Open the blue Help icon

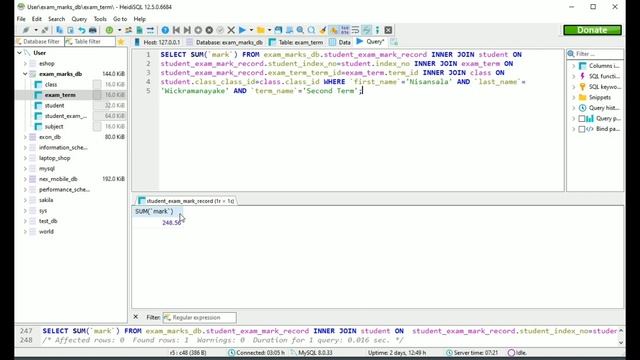pyautogui.click(x=165, y=30)
